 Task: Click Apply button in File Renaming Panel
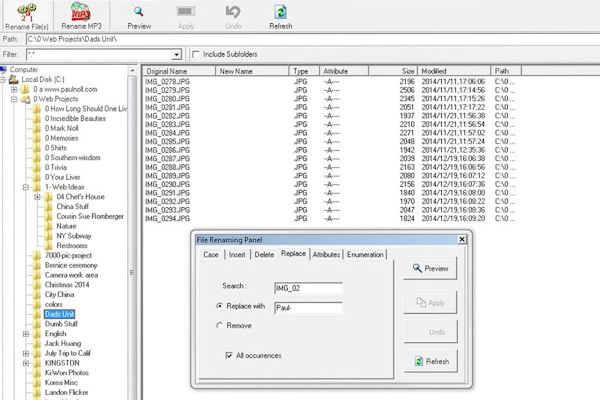point(430,303)
